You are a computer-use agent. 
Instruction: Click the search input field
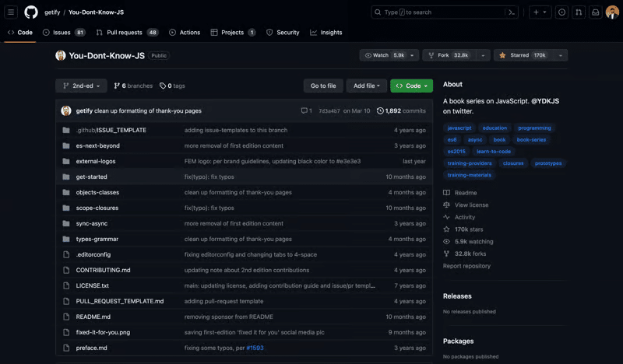tap(436, 12)
